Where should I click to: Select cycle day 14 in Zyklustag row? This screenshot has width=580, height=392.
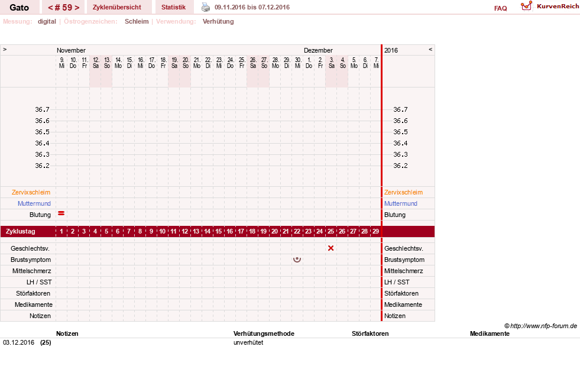(208, 232)
